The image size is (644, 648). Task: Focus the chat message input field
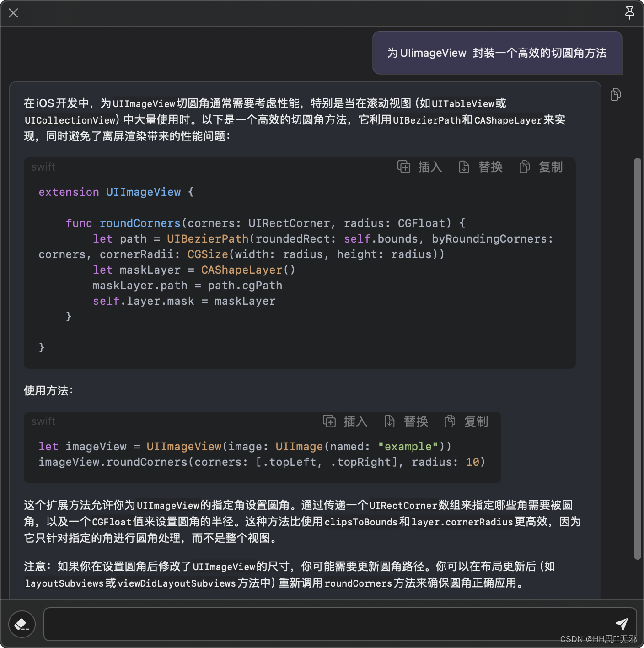coord(340,624)
